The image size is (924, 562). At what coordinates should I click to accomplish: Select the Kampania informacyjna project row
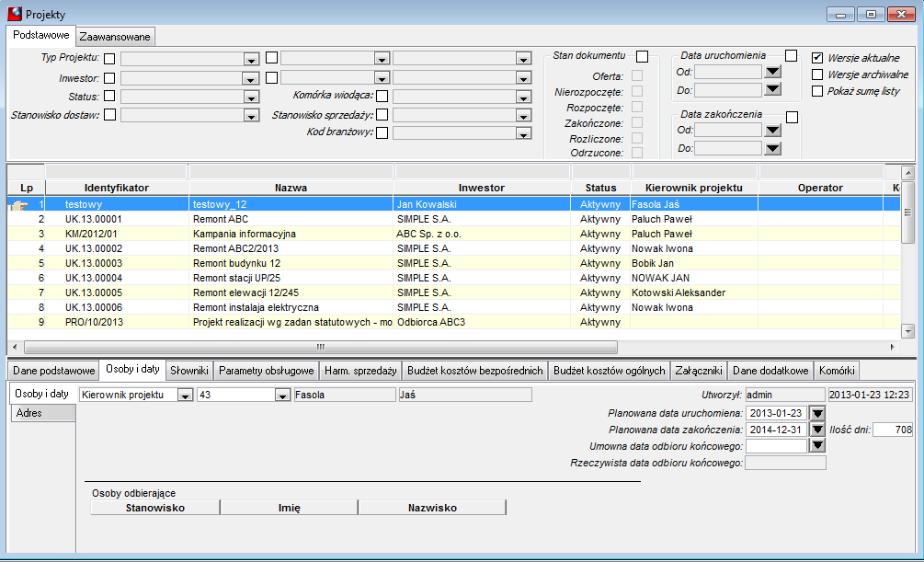[454, 235]
